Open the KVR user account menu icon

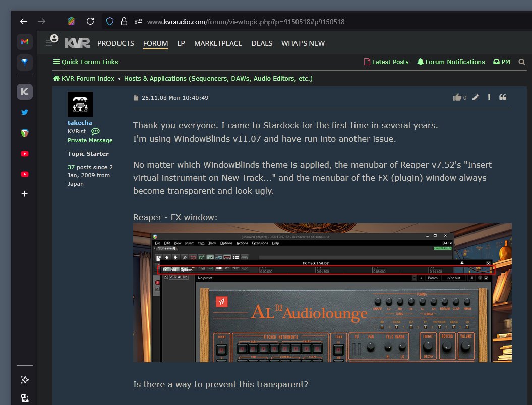pos(52,40)
